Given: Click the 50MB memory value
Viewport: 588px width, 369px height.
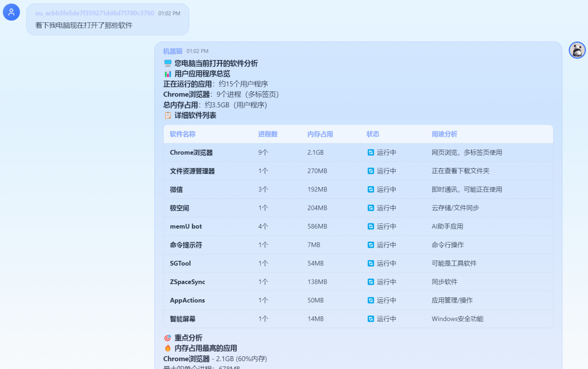Looking at the screenshot, I should (x=316, y=300).
